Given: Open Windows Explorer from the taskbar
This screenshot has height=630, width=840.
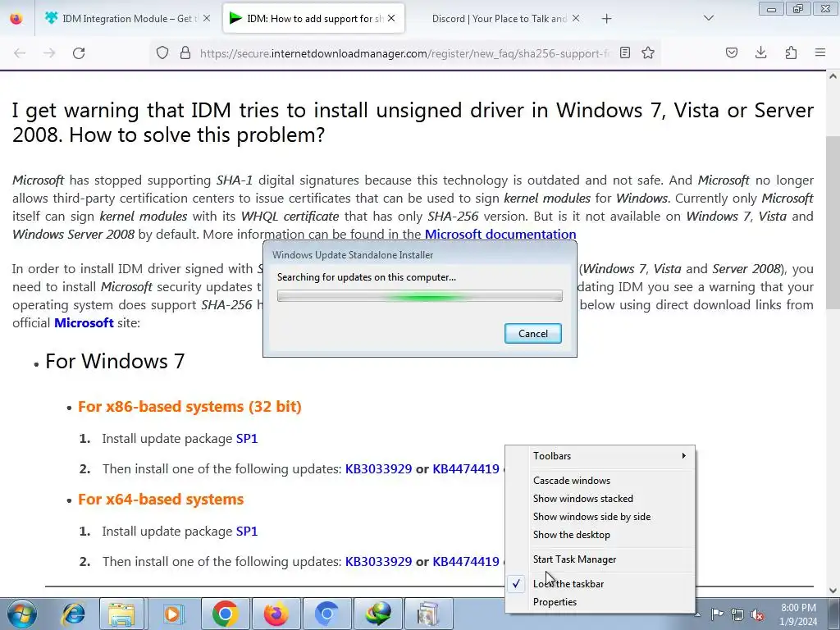Looking at the screenshot, I should pos(121,614).
